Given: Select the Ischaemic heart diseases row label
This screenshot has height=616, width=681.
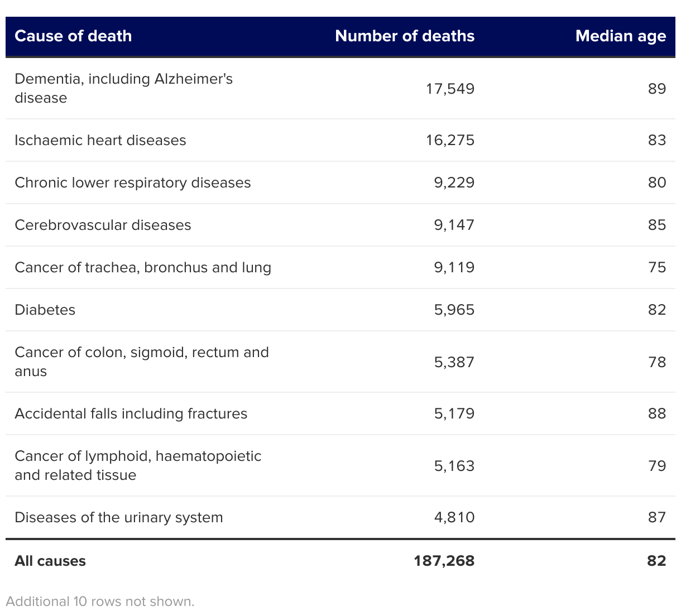Looking at the screenshot, I should (100, 140).
